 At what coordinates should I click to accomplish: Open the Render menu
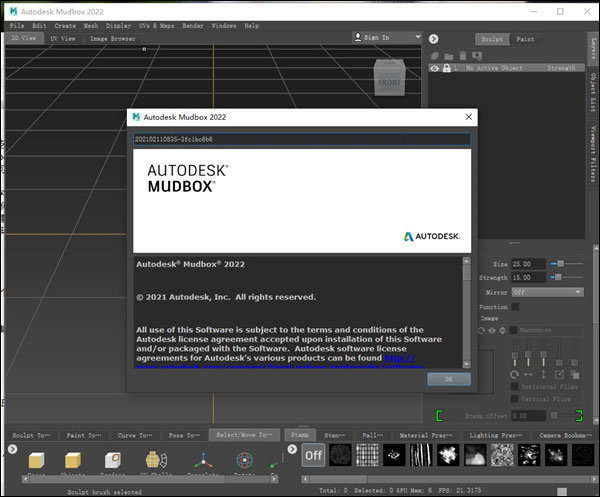tap(193, 25)
